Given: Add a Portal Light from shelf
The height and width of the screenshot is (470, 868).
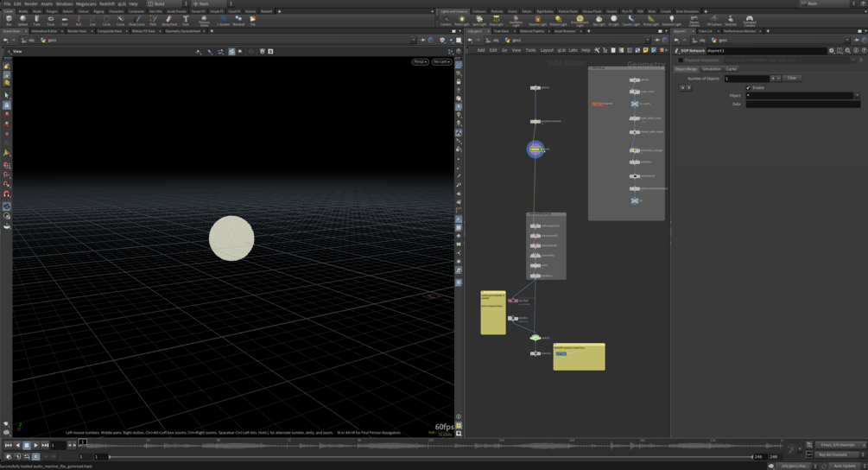Looking at the screenshot, I should click(651, 21).
